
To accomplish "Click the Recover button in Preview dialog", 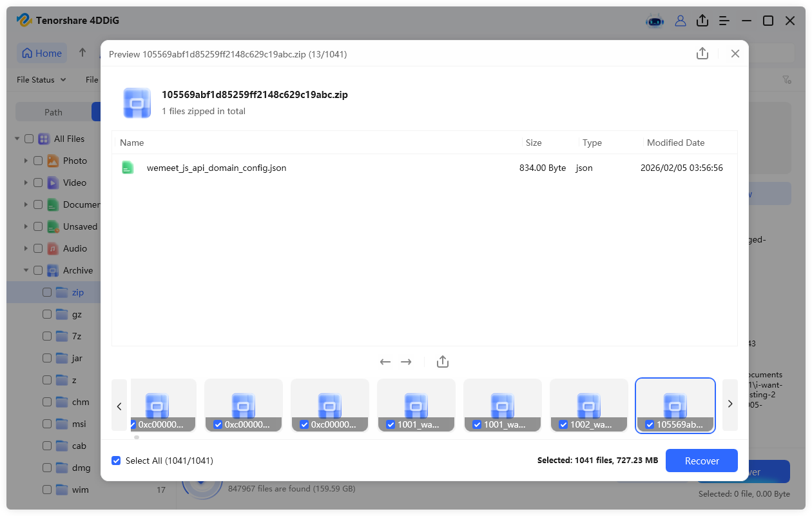I will pos(702,461).
